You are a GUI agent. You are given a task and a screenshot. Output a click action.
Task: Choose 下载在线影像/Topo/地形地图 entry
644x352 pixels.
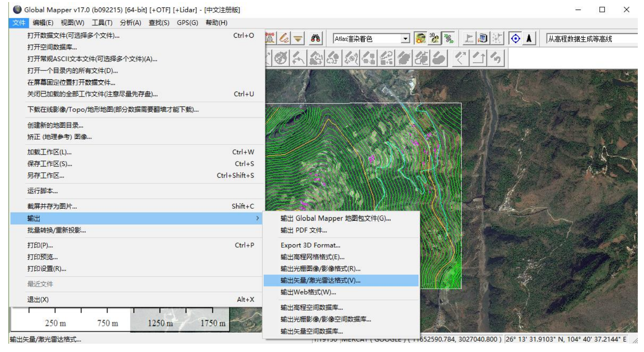137,110
